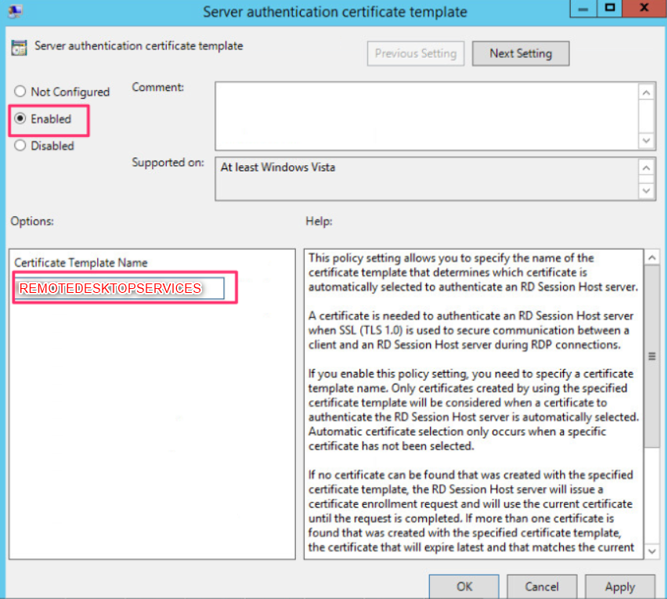
Task: Cancel the policy dialog
Action: coord(542,587)
